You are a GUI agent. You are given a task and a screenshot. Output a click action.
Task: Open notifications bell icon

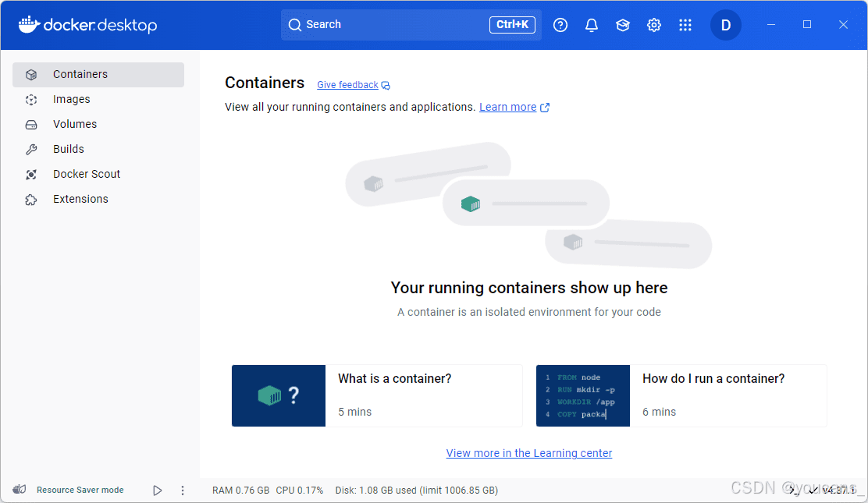coord(591,25)
